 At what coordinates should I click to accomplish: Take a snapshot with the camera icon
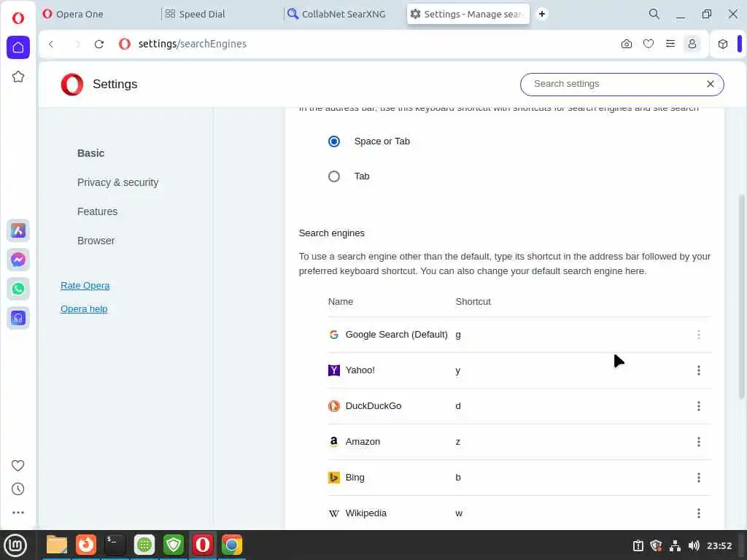click(x=627, y=44)
